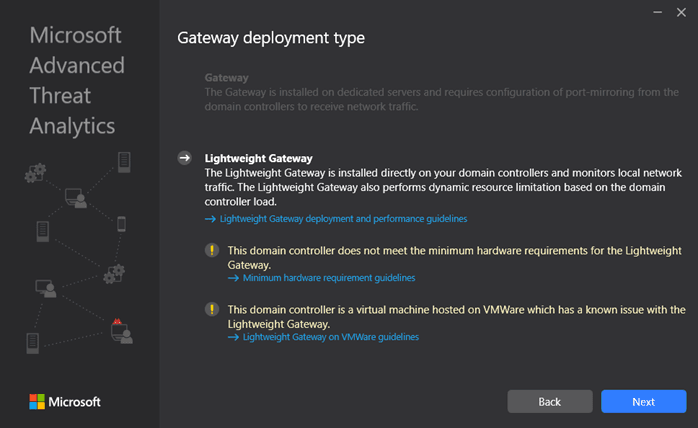Click the VMWare known issue warning text
The image size is (698, 428).
pos(456,317)
